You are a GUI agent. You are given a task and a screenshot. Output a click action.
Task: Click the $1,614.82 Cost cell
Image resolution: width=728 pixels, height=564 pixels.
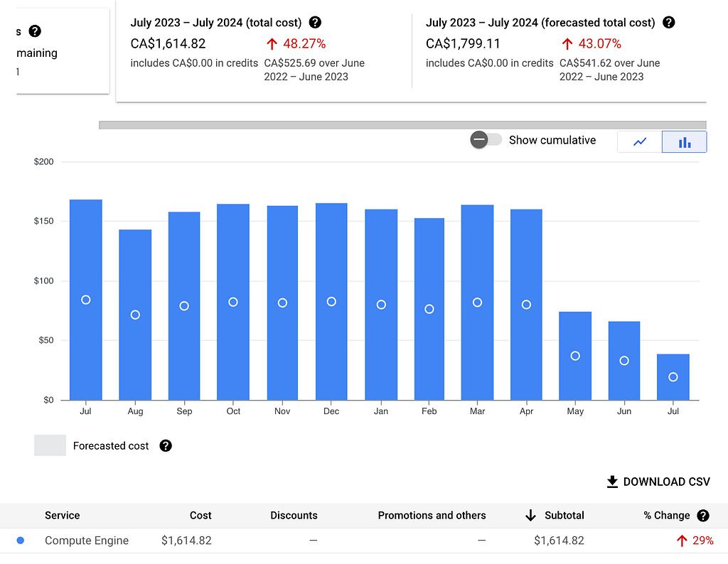[x=186, y=541]
